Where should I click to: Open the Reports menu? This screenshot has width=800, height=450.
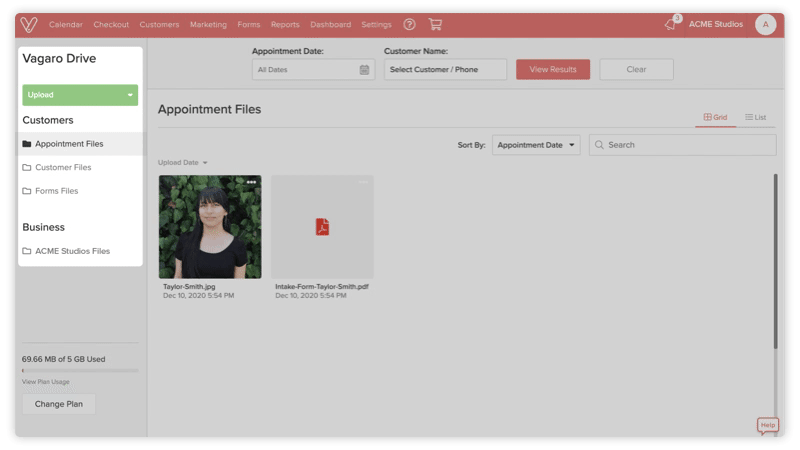pos(285,24)
